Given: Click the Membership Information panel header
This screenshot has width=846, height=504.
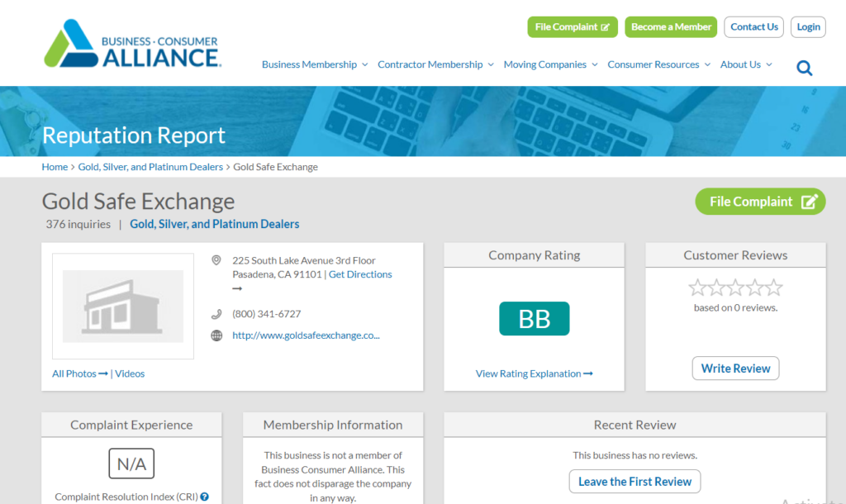Looking at the screenshot, I should click(333, 425).
